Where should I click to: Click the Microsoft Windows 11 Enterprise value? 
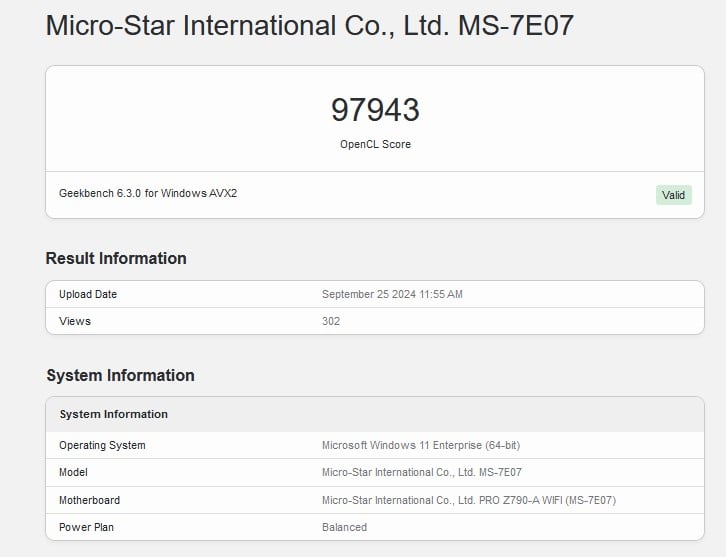[x=420, y=445]
